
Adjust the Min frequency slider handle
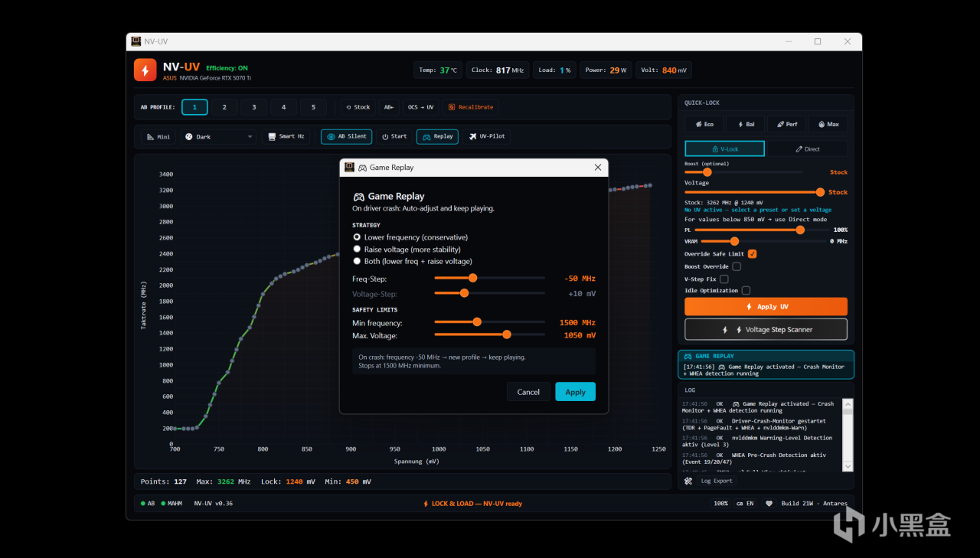pos(477,322)
